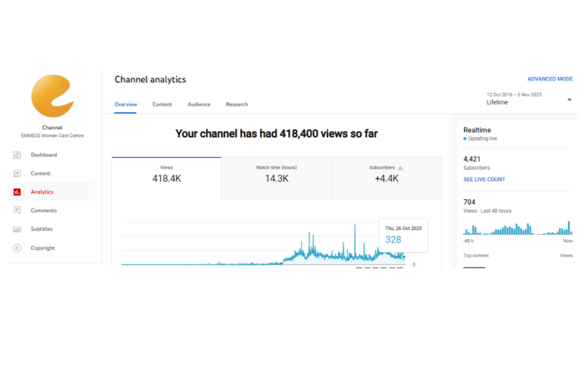
Task: Select the red Analytics bar chart icon
Action: [x=17, y=192]
